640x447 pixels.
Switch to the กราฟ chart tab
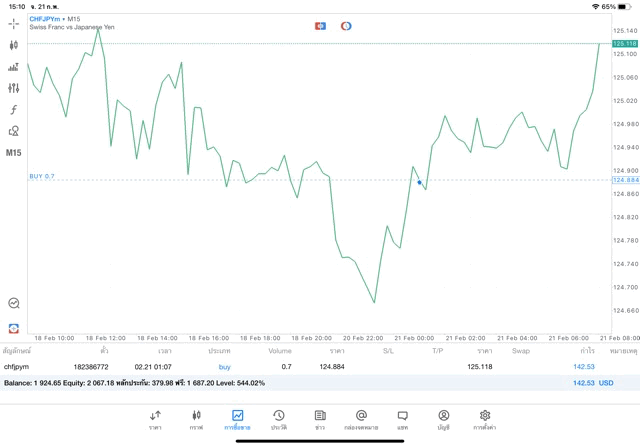coord(196,419)
